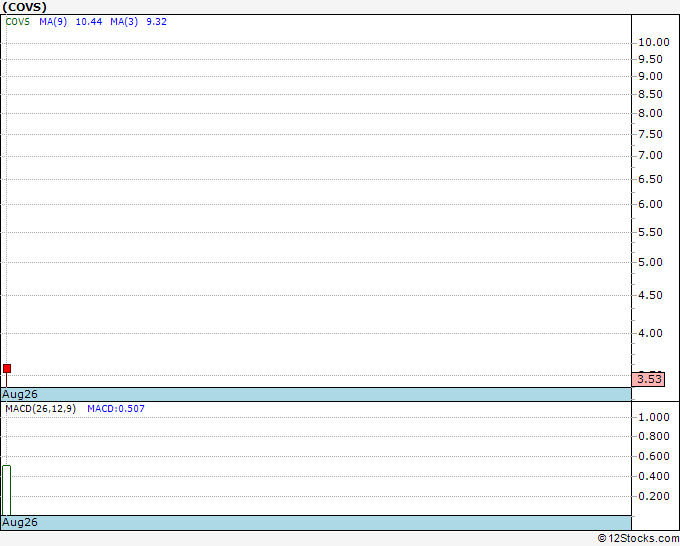Viewport: 680px width, 546px height.
Task: Click the 0.800 MACD axis label
Action: point(654,436)
